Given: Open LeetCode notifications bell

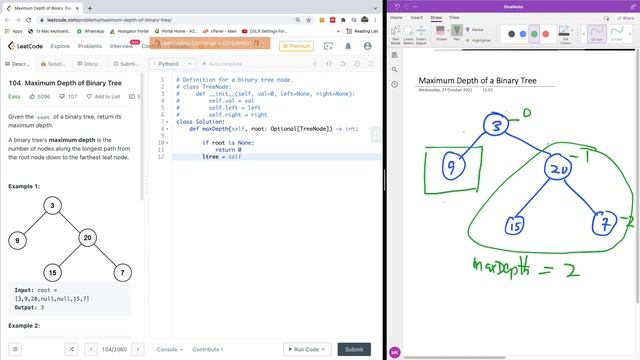Looking at the screenshot, I should pos(348,46).
